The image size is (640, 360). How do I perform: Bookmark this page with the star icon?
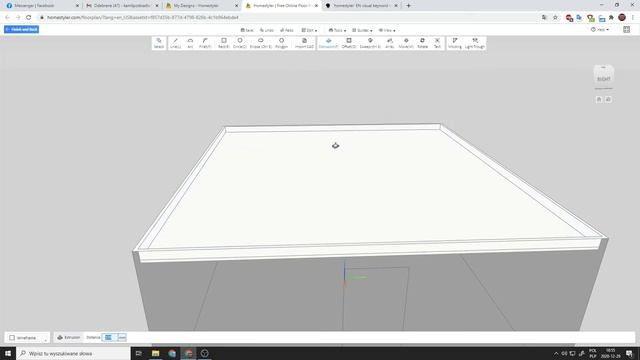click(x=555, y=18)
